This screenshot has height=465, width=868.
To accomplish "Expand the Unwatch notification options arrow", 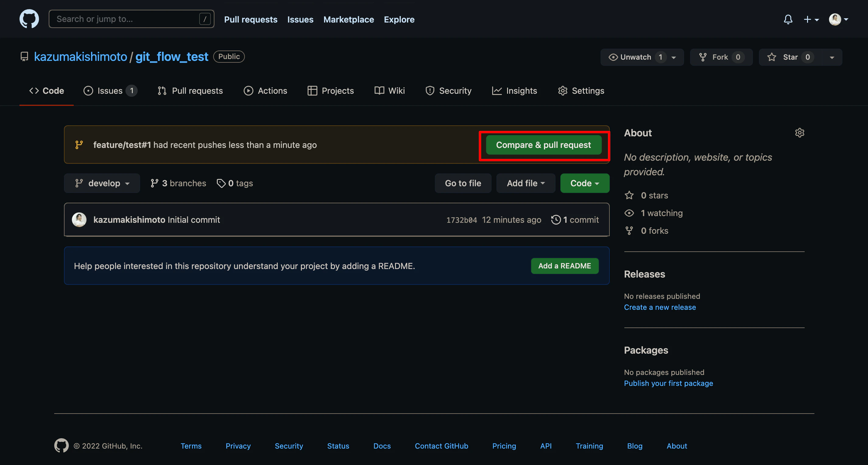I will tap(674, 57).
